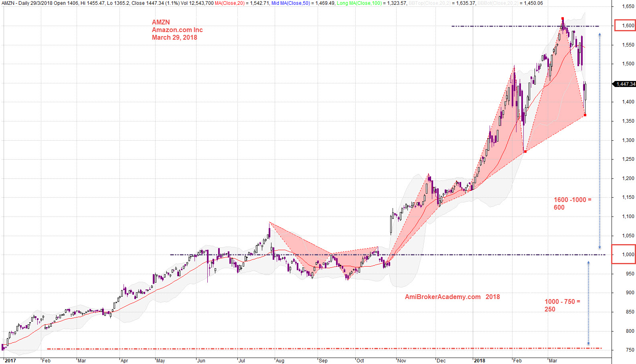Click the 'AMZN' ticker title text
This screenshot has width=636, height=364.
[161, 22]
